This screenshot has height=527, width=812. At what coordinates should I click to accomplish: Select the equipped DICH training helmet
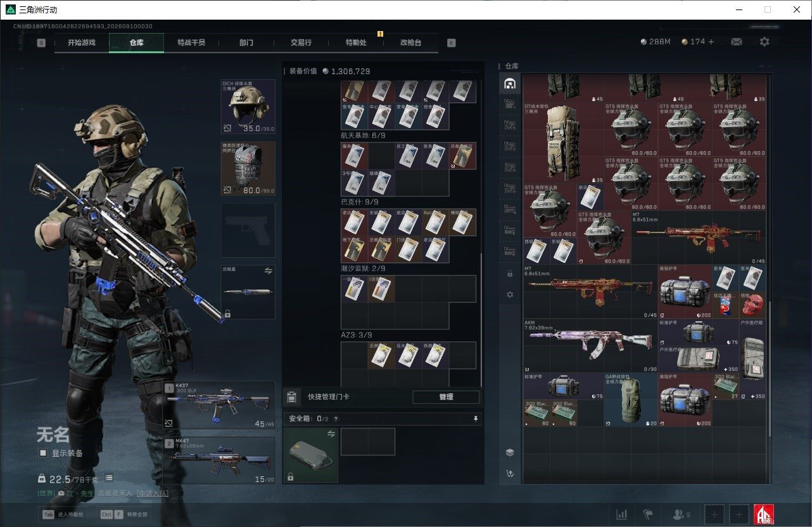pyautogui.click(x=248, y=106)
